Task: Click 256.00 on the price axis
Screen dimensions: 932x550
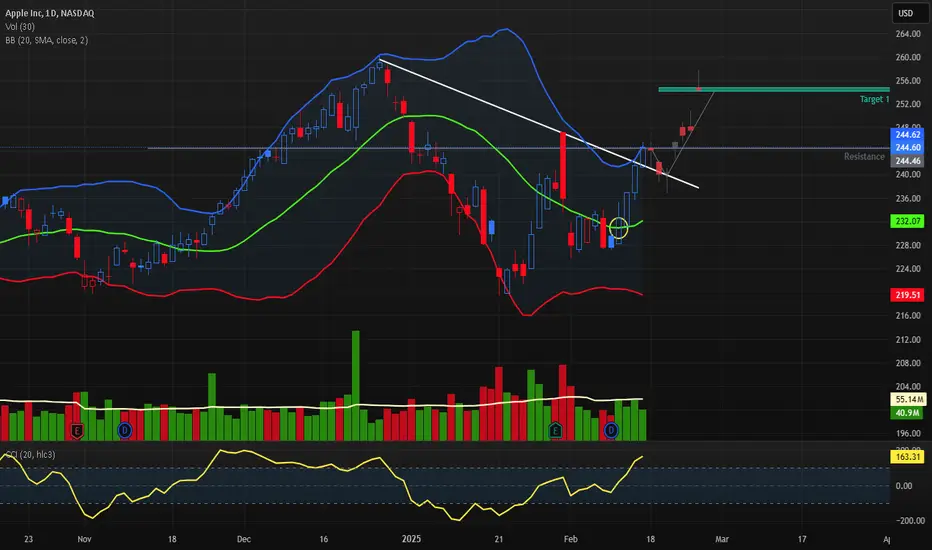Action: click(x=908, y=81)
